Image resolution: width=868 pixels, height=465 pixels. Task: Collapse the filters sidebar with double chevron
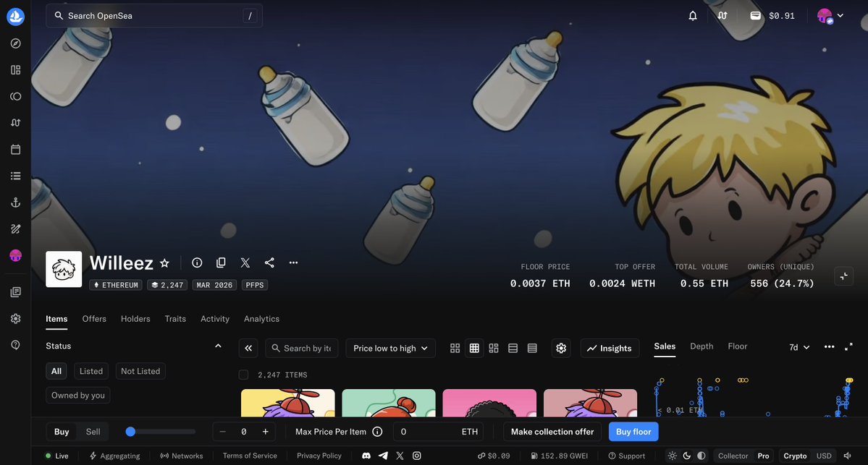[248, 349]
